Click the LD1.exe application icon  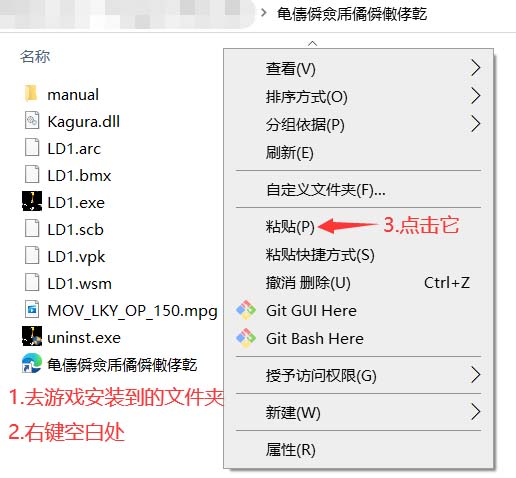pos(32,201)
